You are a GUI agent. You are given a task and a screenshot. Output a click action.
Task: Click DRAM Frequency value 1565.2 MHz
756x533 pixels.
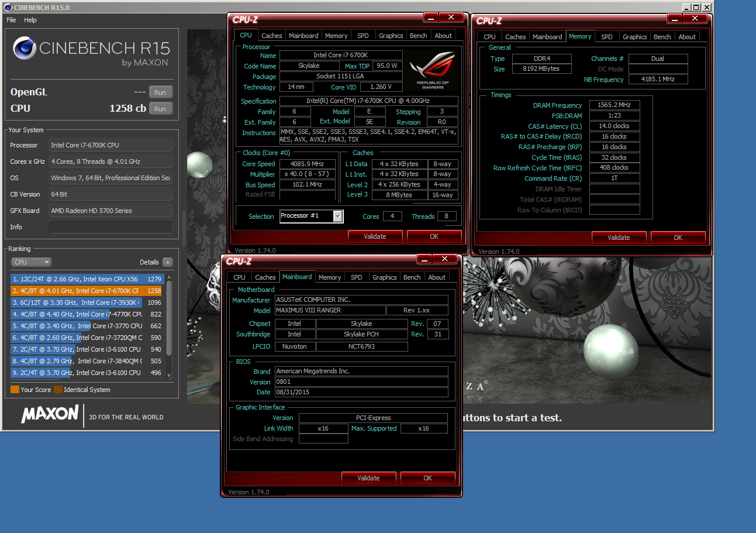(615, 105)
